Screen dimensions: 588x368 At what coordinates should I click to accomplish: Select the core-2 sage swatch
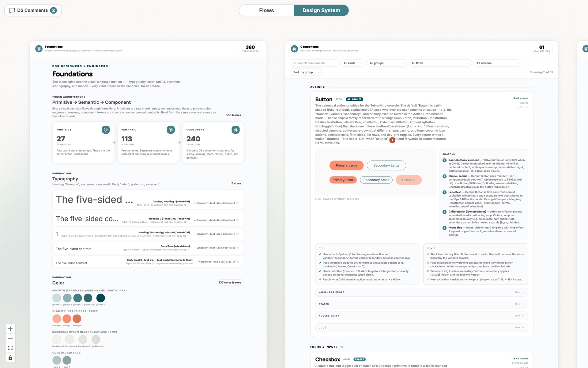[57, 360]
